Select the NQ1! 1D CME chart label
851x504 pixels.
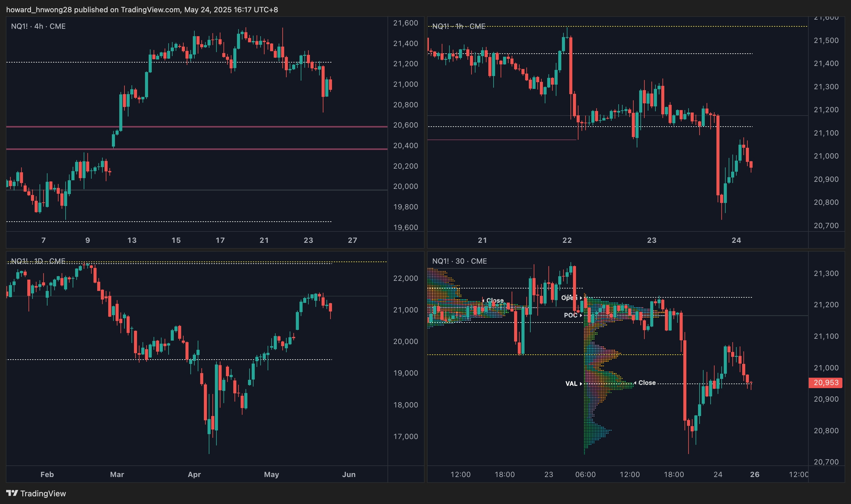pos(38,261)
